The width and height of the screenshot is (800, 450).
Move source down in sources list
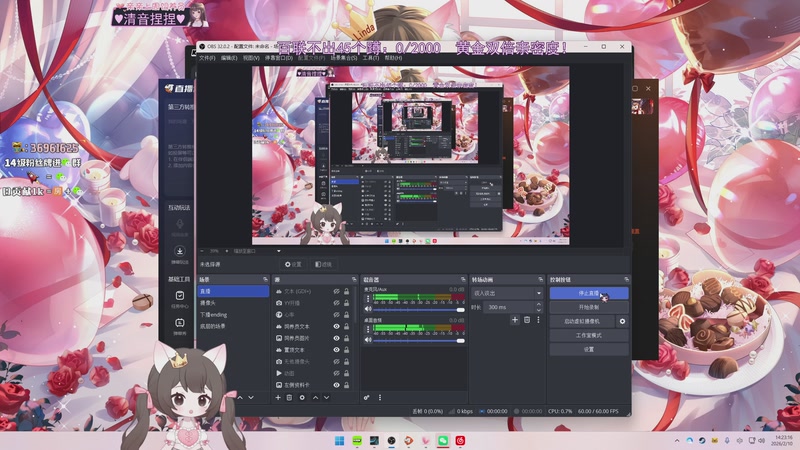click(327, 397)
